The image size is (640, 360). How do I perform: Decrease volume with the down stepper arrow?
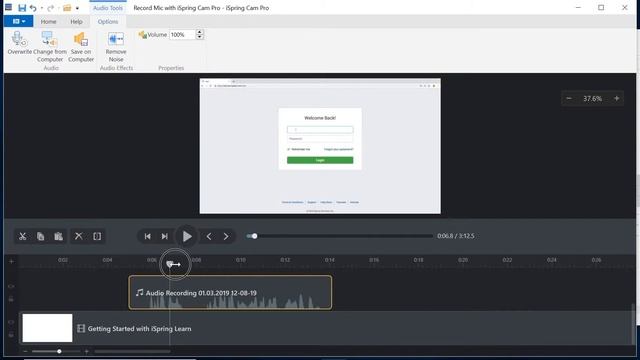tap(199, 37)
